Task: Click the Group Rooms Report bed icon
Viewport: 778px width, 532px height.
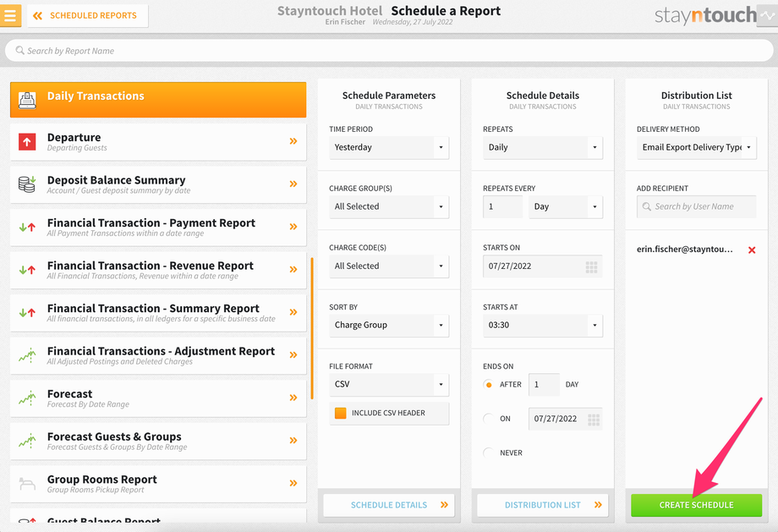Action: [27, 483]
